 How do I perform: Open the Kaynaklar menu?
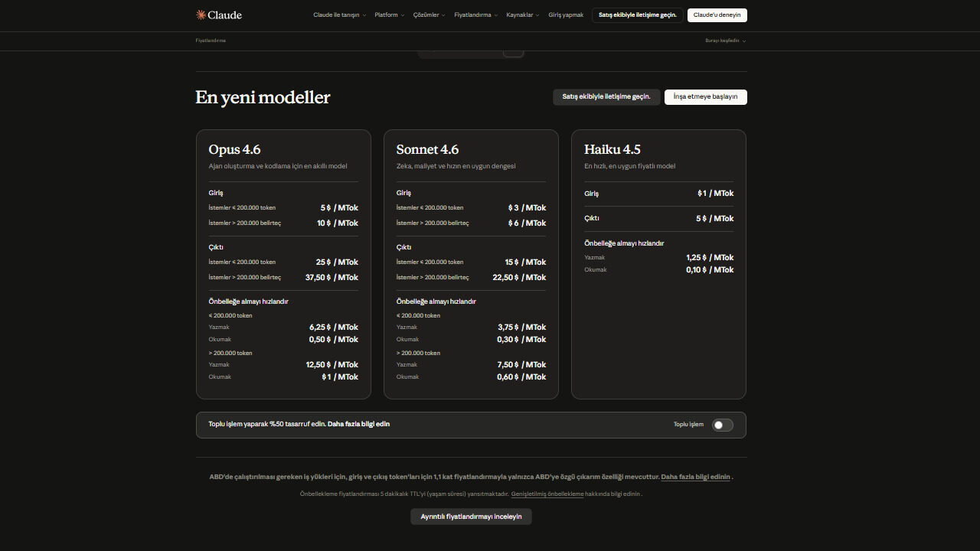522,15
